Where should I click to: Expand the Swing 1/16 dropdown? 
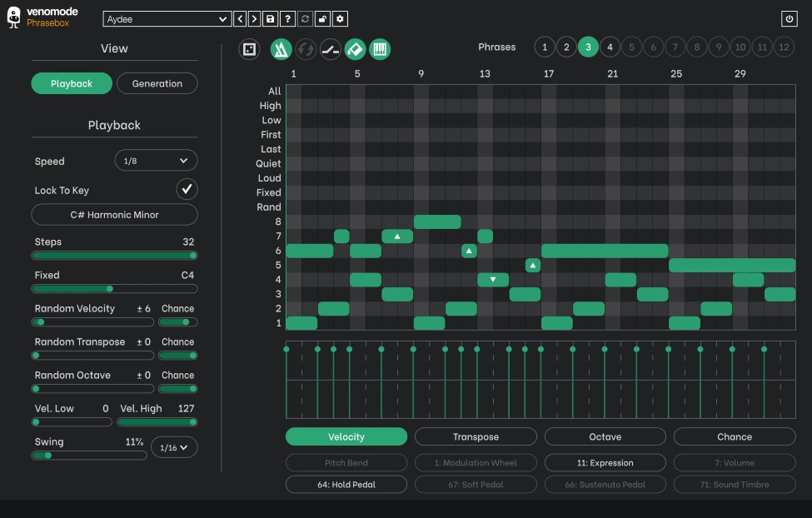click(x=174, y=448)
